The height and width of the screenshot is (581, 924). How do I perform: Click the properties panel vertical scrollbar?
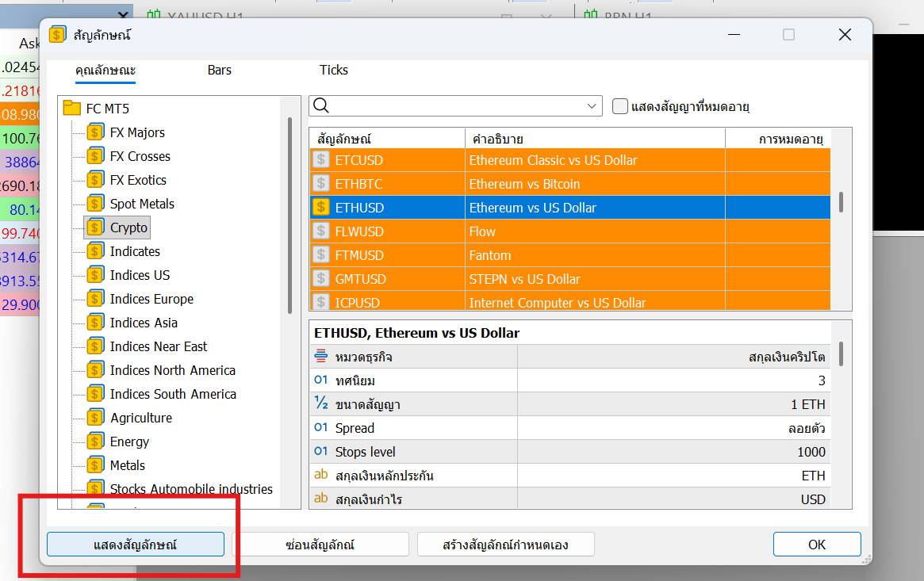841,354
